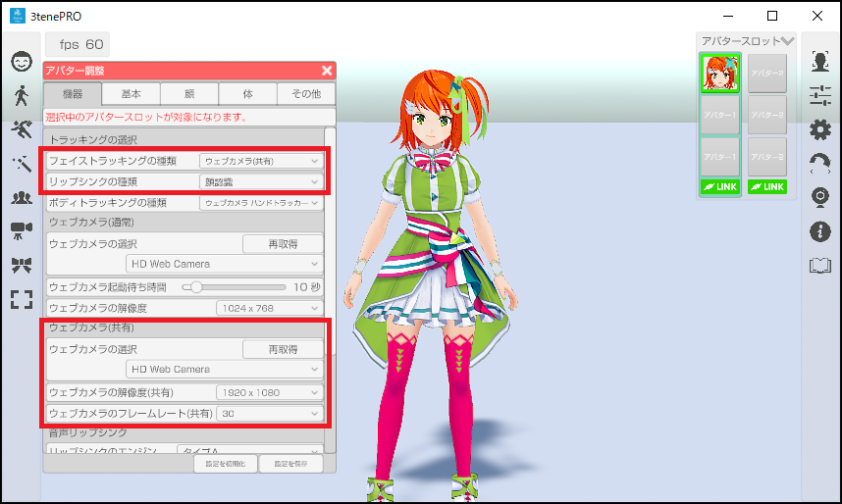842x504 pixels.
Task: Select the active avatar slot thumbnail
Action: coord(720,73)
